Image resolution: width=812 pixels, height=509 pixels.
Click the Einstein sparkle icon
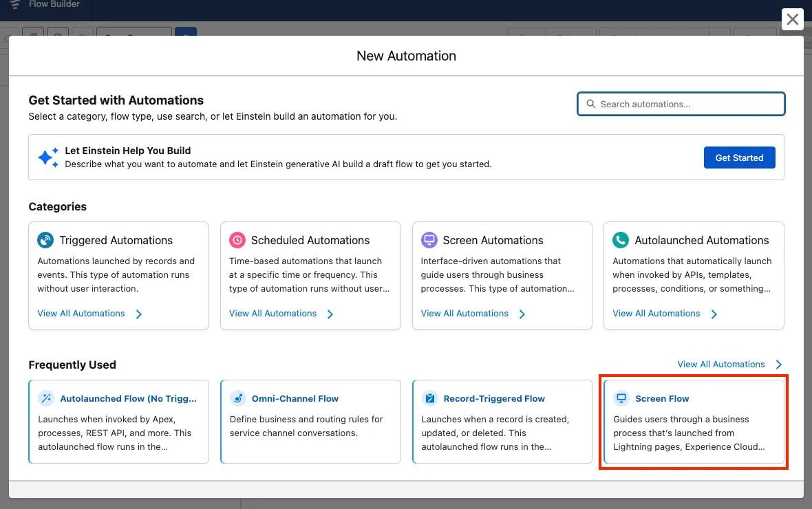pos(47,158)
